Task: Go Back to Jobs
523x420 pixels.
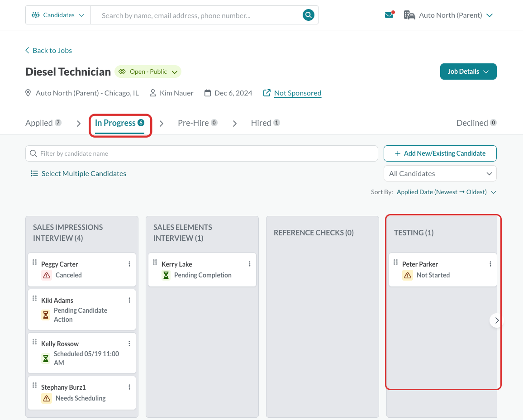Action: pyautogui.click(x=49, y=50)
